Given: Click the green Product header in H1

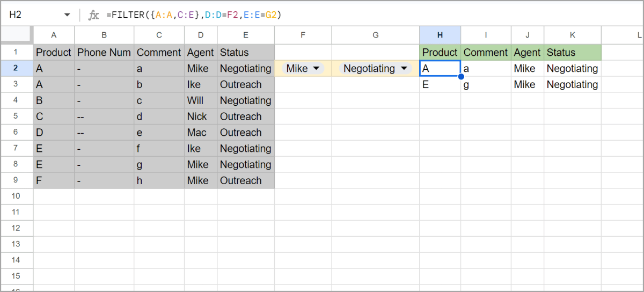Looking at the screenshot, I should click(440, 53).
